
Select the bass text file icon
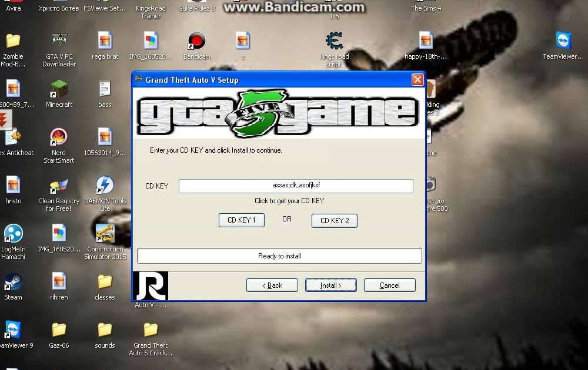coord(105,89)
